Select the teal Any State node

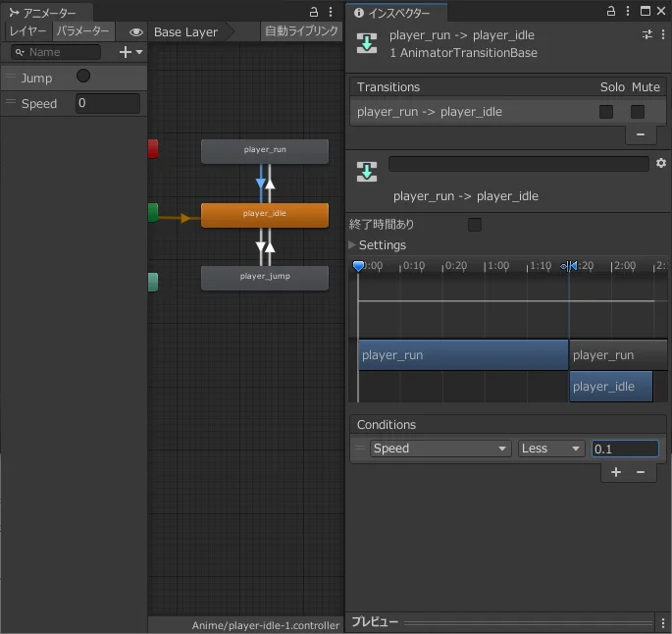point(153,282)
